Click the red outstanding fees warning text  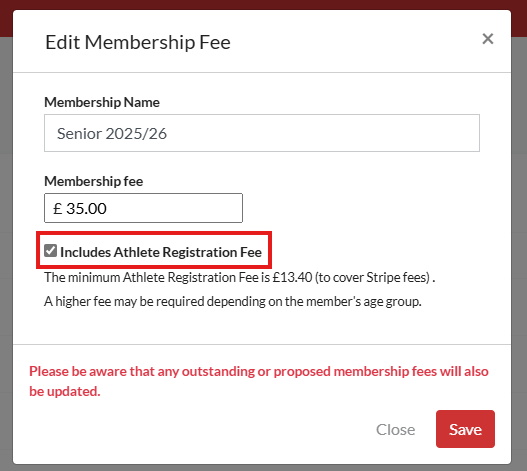[259, 381]
